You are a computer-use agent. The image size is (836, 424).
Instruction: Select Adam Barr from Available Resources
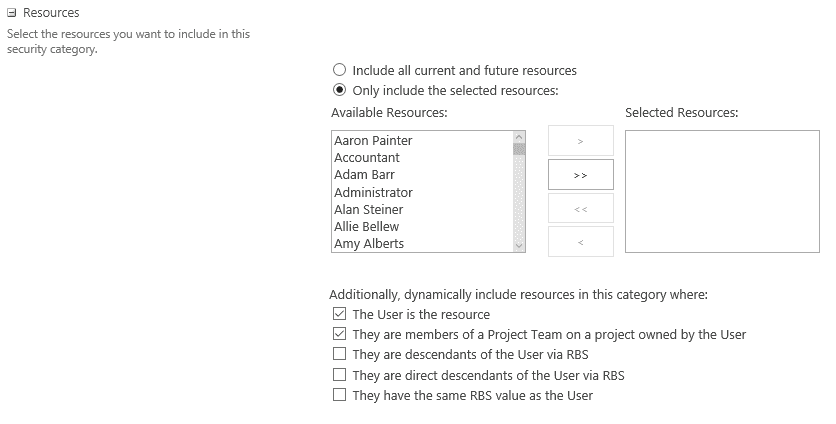tap(364, 174)
